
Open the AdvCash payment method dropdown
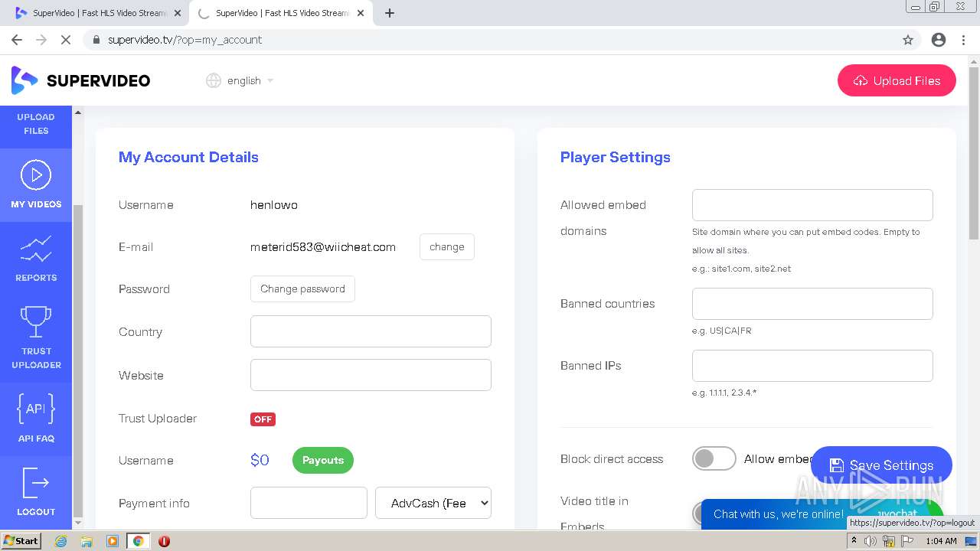pyautogui.click(x=433, y=503)
